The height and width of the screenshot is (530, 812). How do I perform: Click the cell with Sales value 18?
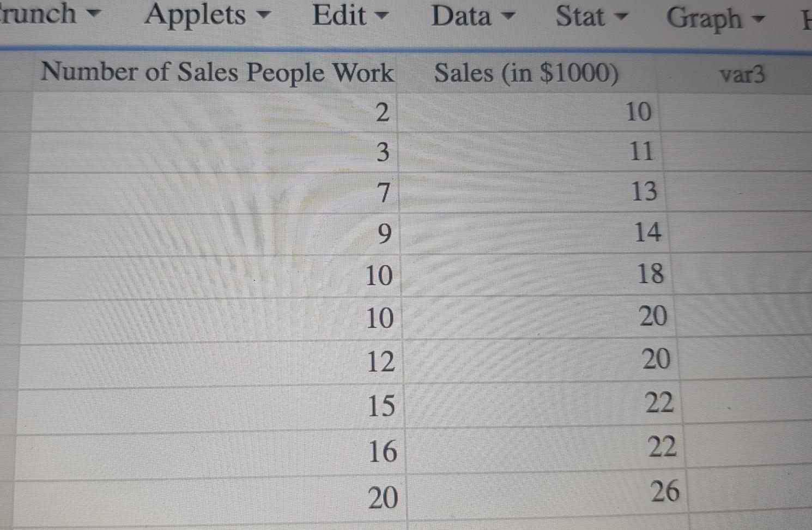[572, 275]
